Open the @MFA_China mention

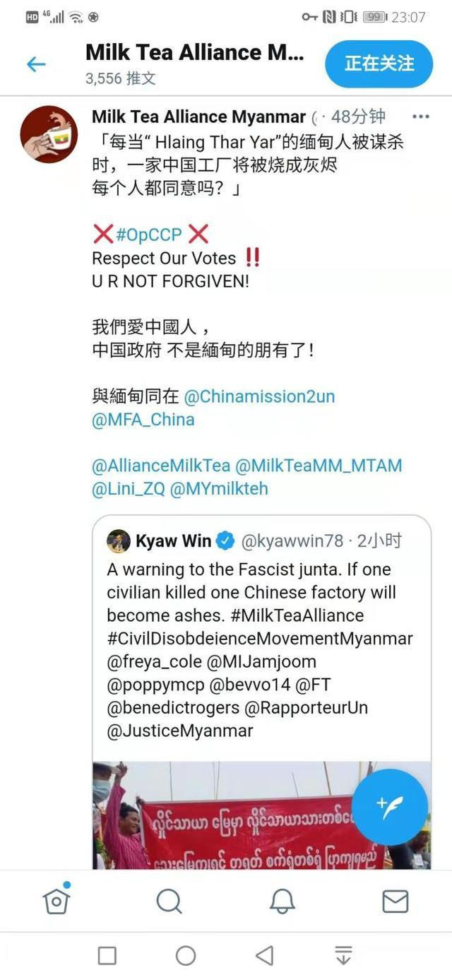(143, 420)
